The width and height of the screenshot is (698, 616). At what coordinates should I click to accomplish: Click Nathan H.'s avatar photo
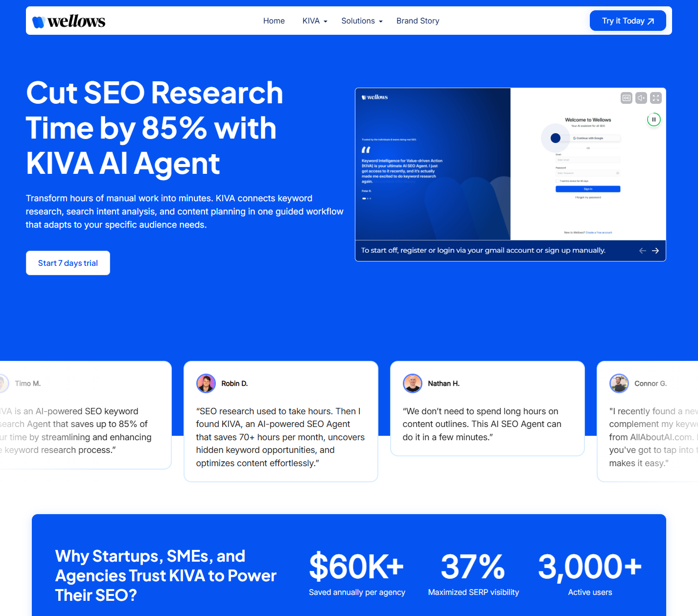(413, 383)
